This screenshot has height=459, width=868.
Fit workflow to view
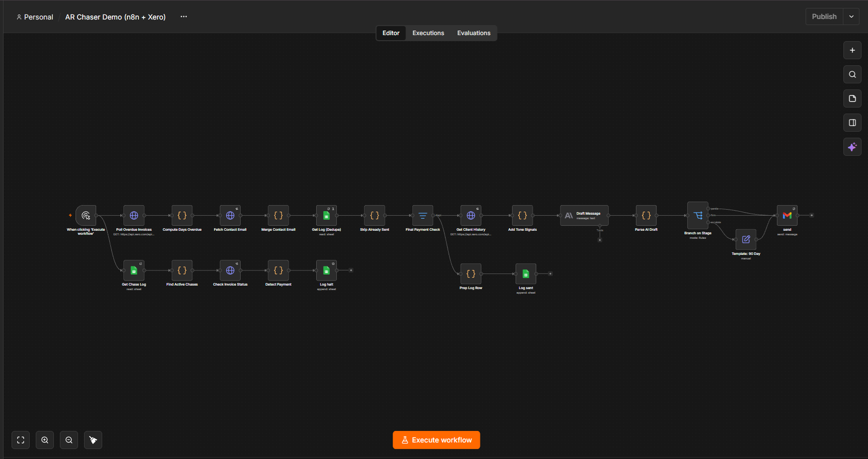pos(21,440)
